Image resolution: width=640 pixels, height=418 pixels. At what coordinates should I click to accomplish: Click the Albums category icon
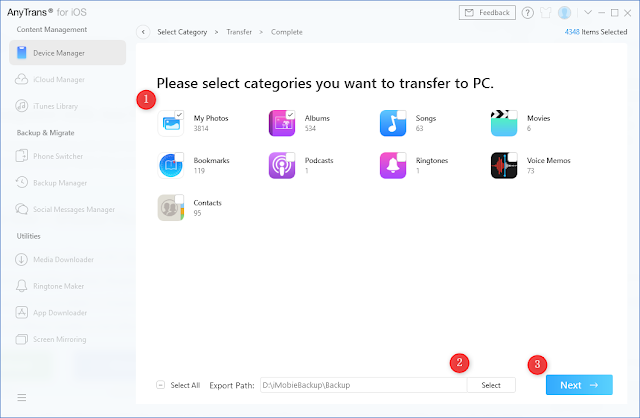[x=282, y=123]
